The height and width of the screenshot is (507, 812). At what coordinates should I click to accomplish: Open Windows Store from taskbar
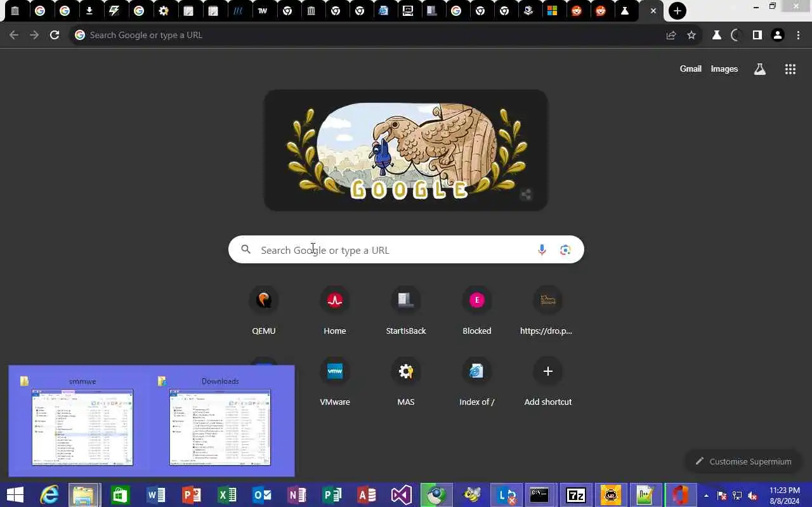point(120,495)
